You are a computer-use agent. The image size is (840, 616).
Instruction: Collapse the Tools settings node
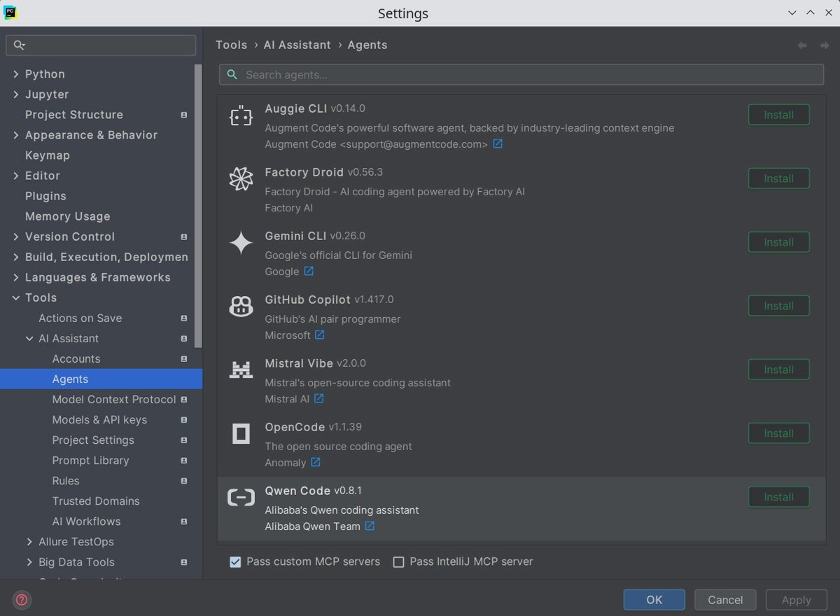pos(15,297)
